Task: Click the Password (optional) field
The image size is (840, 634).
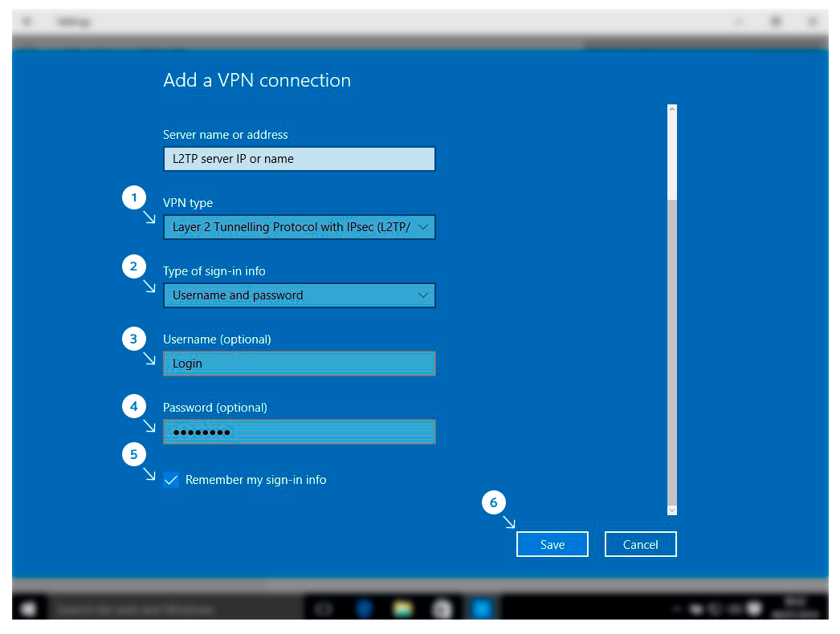Action: [299, 432]
